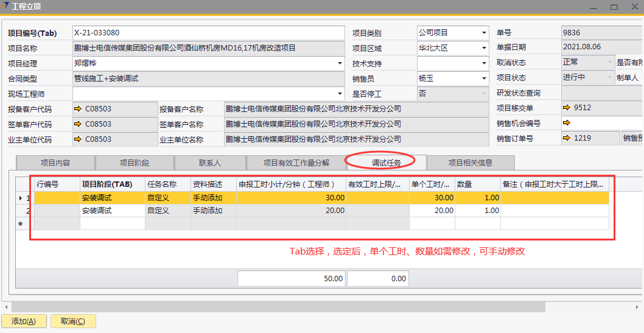Open the 现场工程师 dropdown
This screenshot has width=644, height=333.
(x=340, y=94)
